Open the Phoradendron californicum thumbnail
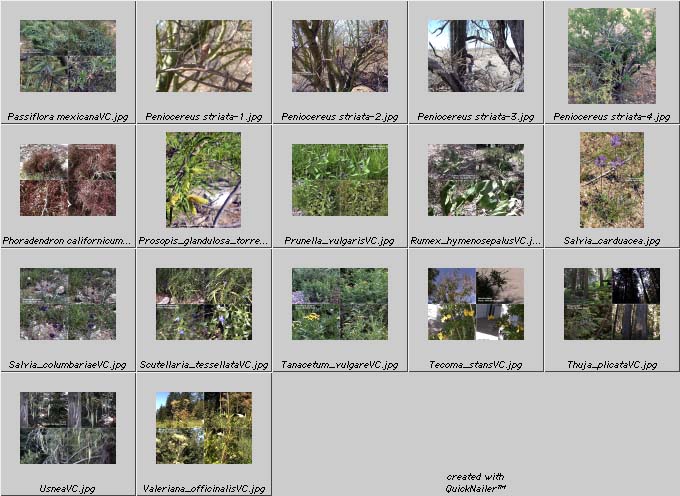This screenshot has width=680, height=496. [x=68, y=180]
